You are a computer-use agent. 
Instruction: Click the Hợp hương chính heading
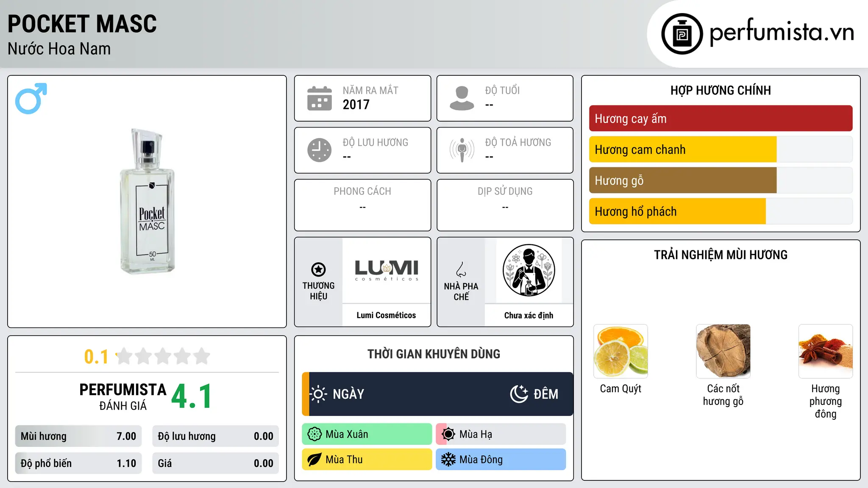pos(721,90)
